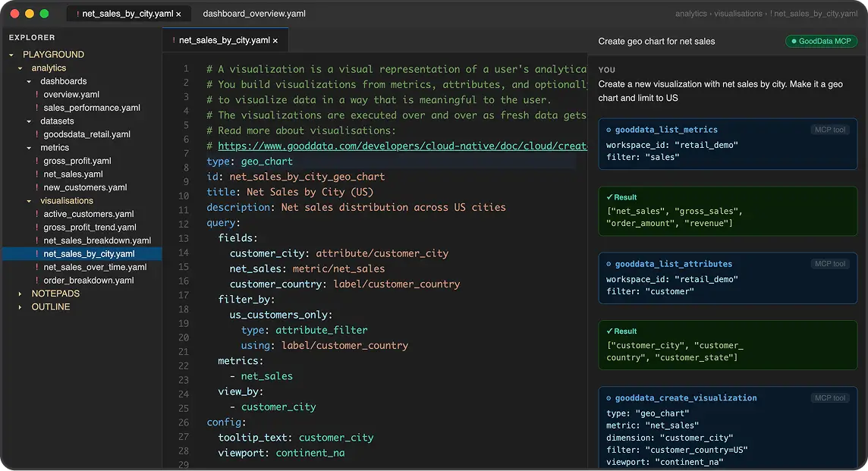Open net_sales_breakdown.yaml file
Viewport: 868px width, 471px height.
pyautogui.click(x=97, y=240)
